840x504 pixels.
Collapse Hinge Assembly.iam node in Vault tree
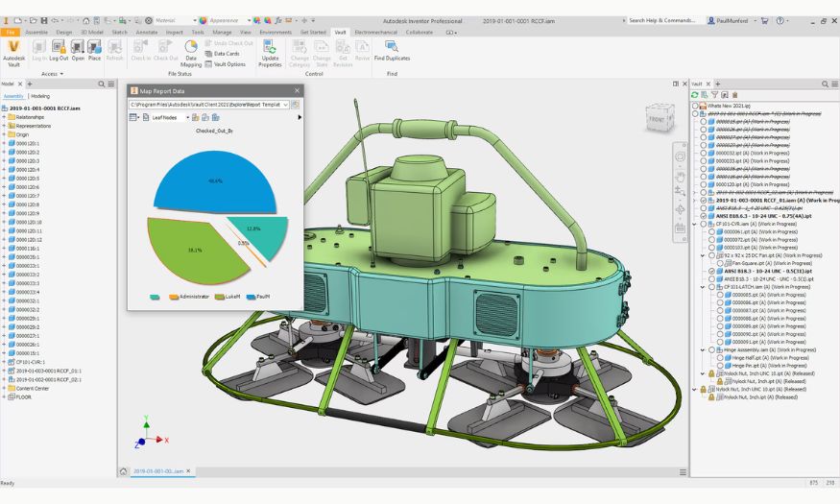pyautogui.click(x=703, y=349)
